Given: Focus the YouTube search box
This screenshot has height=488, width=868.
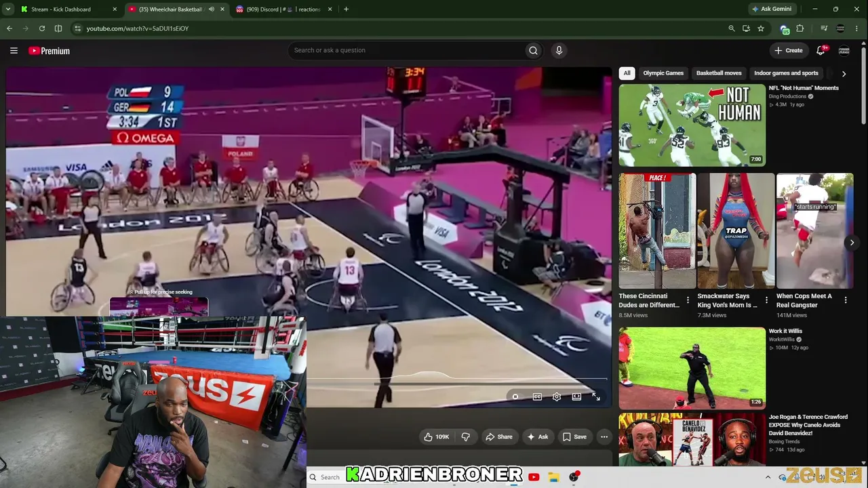Looking at the screenshot, I should coord(406,50).
